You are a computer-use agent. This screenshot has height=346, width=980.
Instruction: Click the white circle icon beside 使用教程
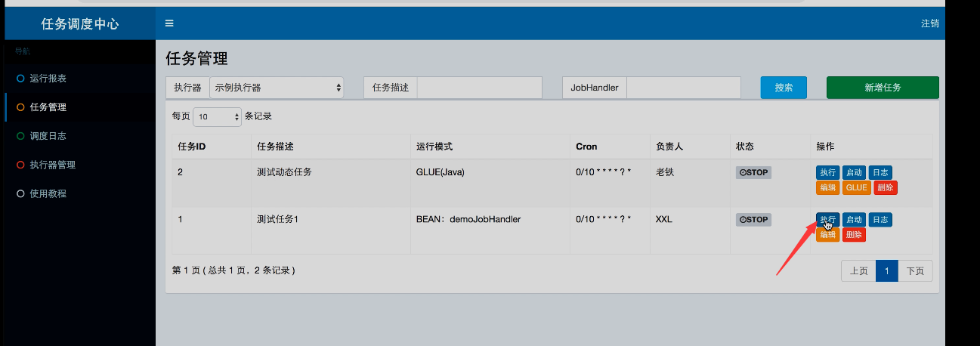pos(20,193)
